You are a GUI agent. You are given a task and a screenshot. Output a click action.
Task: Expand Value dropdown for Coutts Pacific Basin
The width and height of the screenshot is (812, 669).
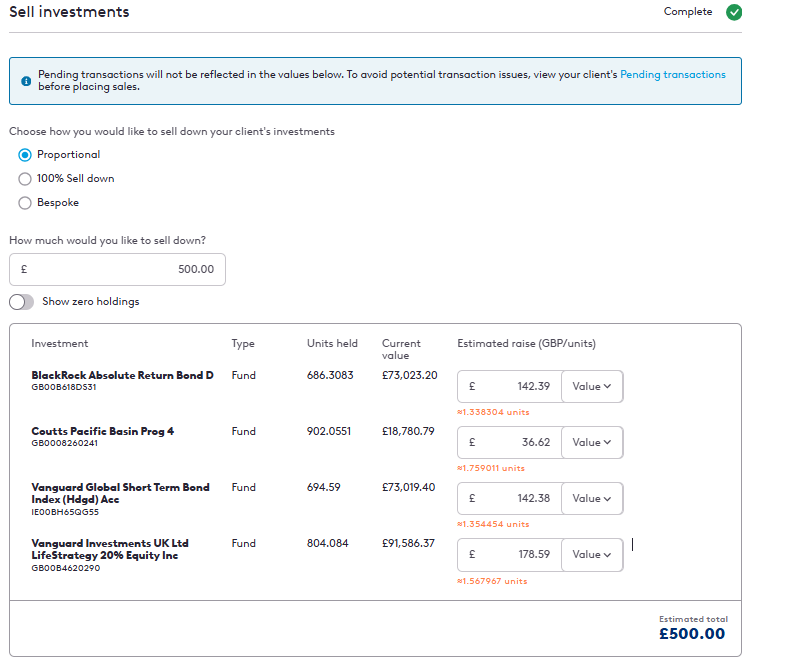tap(592, 443)
